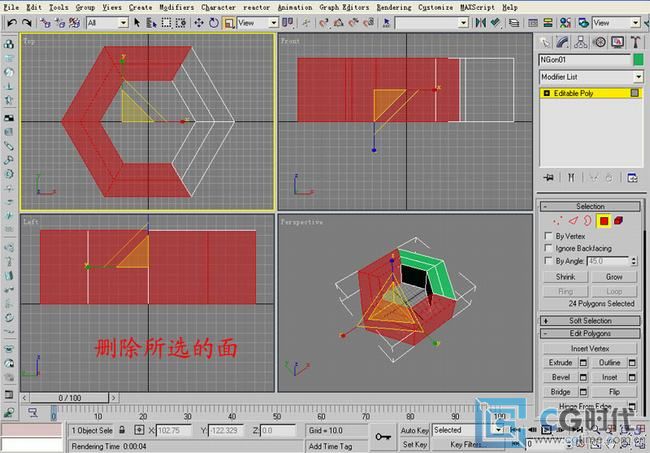
Task: Select Element sub-object level icon
Action: tap(618, 220)
